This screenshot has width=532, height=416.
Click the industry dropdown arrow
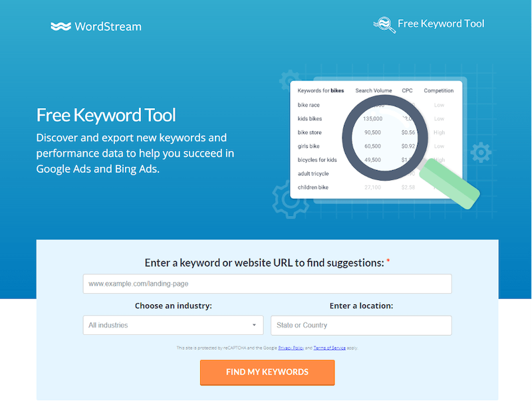tap(254, 325)
